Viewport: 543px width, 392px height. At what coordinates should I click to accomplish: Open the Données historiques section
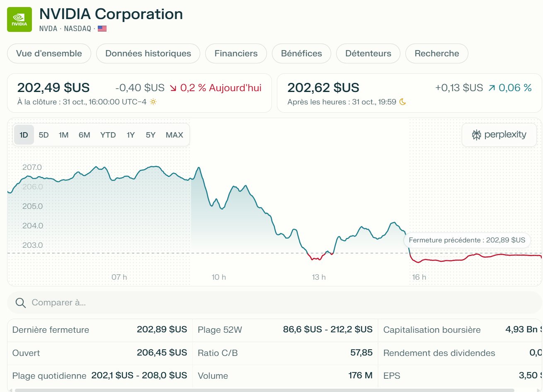[148, 53]
